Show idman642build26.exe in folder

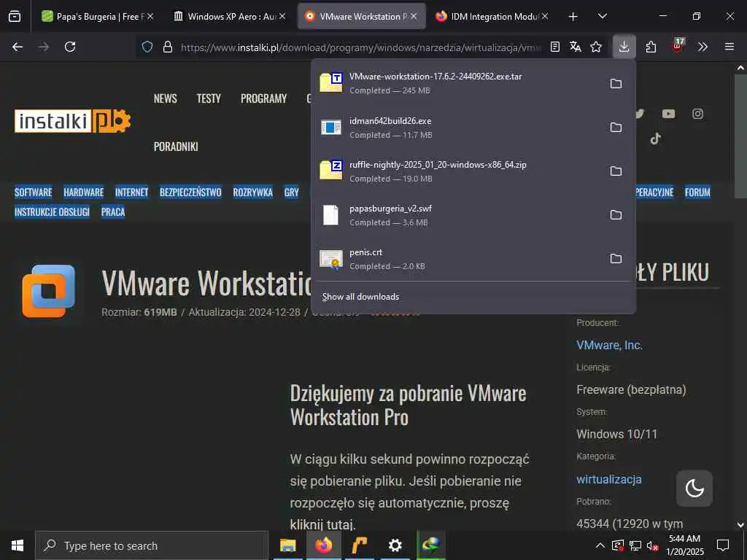[616, 127]
